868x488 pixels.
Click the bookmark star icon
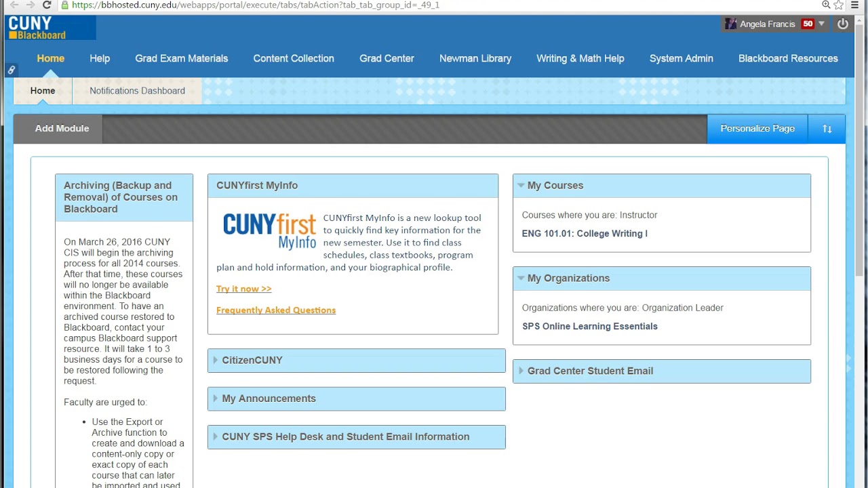[839, 5]
